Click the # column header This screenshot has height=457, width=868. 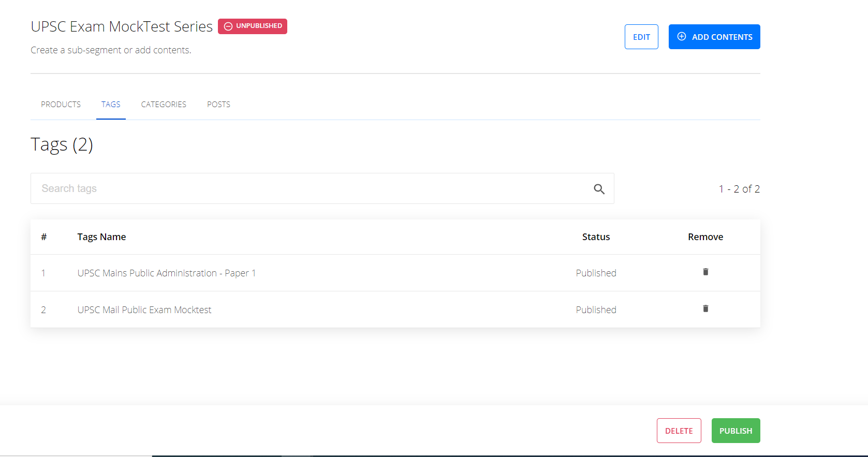[44, 237]
